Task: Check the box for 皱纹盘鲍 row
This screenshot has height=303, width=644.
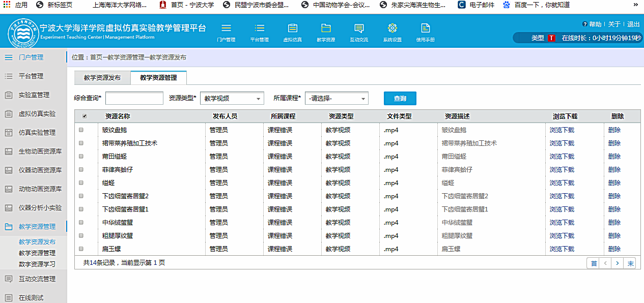Action: point(81,130)
